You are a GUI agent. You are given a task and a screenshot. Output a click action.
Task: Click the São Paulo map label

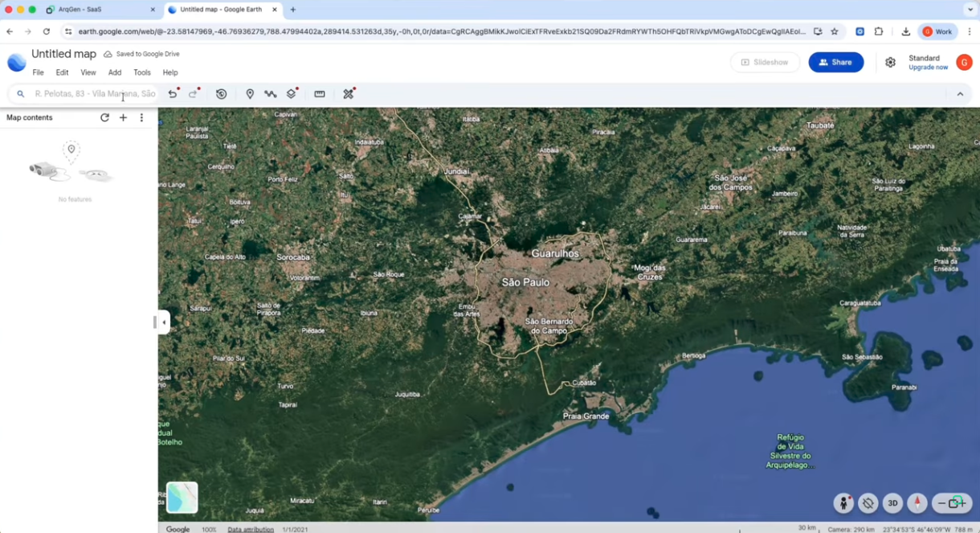click(525, 282)
